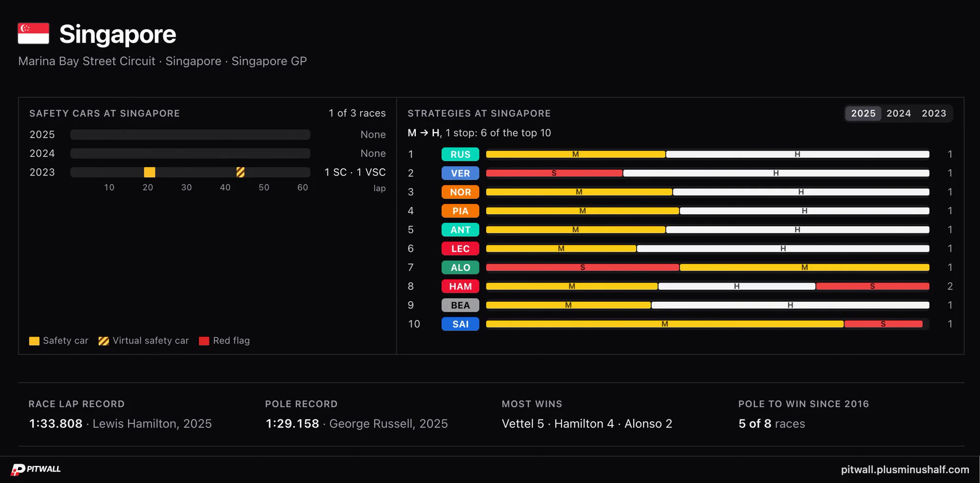The width and height of the screenshot is (980, 483).
Task: Select the NOR driver badge
Action: click(460, 192)
